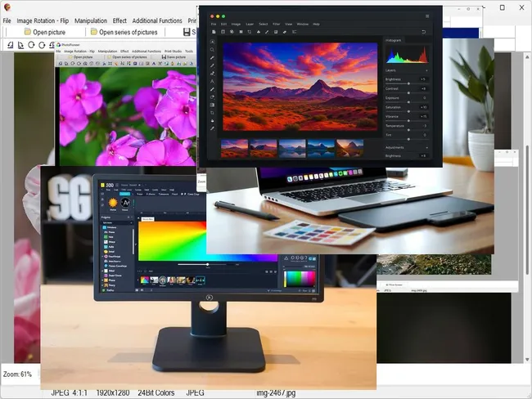The image size is (532, 399).
Task: Open the hamburger menu in dark editor
Action: 426,16
